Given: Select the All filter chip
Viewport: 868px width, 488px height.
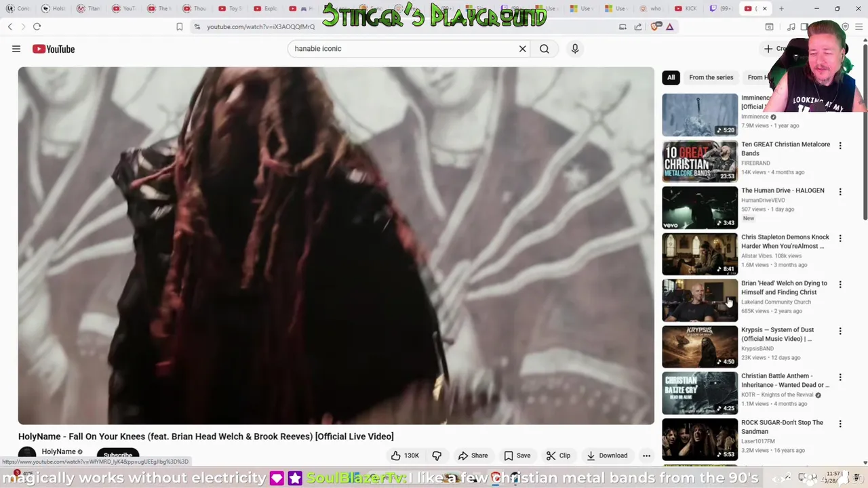Looking at the screenshot, I should pyautogui.click(x=671, y=77).
